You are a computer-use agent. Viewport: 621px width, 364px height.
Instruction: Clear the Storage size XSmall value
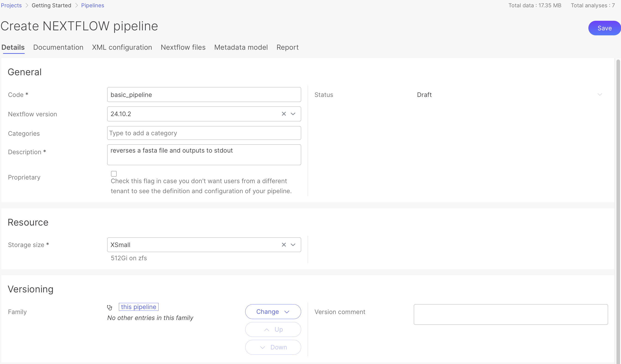coord(284,244)
